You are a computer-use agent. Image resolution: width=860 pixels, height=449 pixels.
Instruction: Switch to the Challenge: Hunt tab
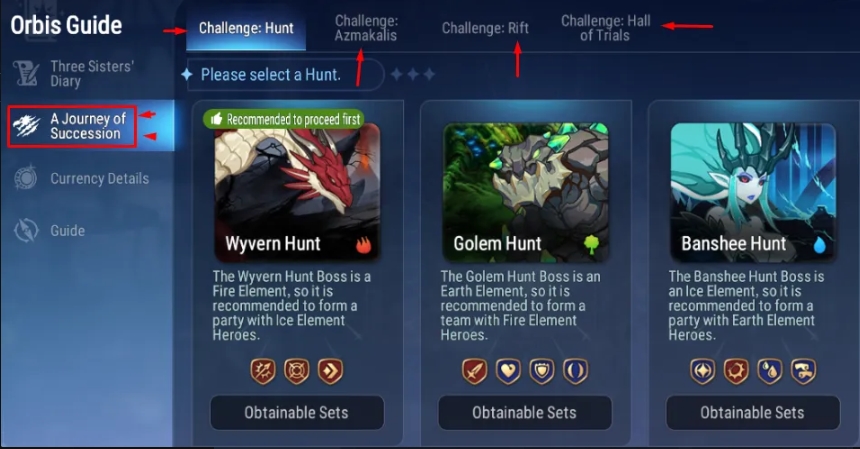246,28
